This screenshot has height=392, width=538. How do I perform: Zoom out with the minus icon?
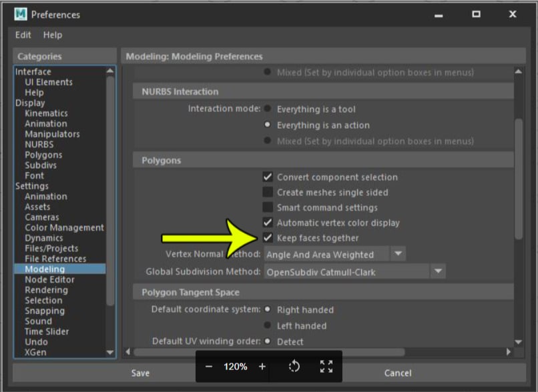click(209, 367)
